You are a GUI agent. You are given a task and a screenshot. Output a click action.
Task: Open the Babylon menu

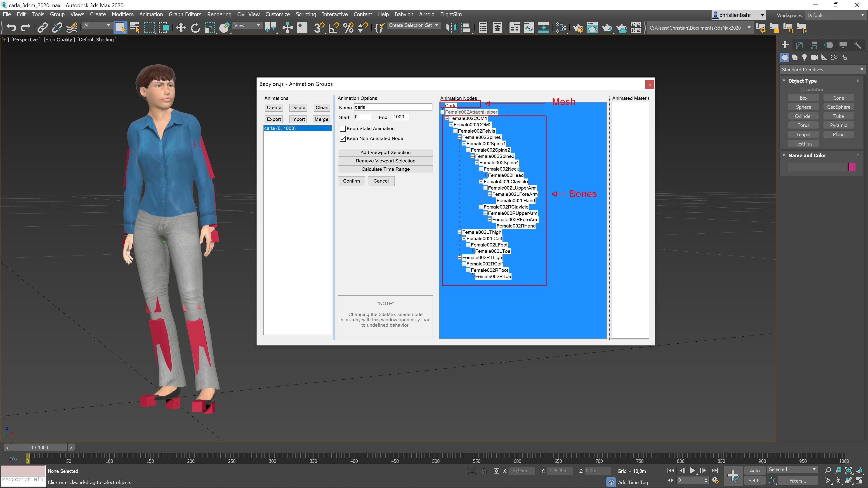pos(404,14)
